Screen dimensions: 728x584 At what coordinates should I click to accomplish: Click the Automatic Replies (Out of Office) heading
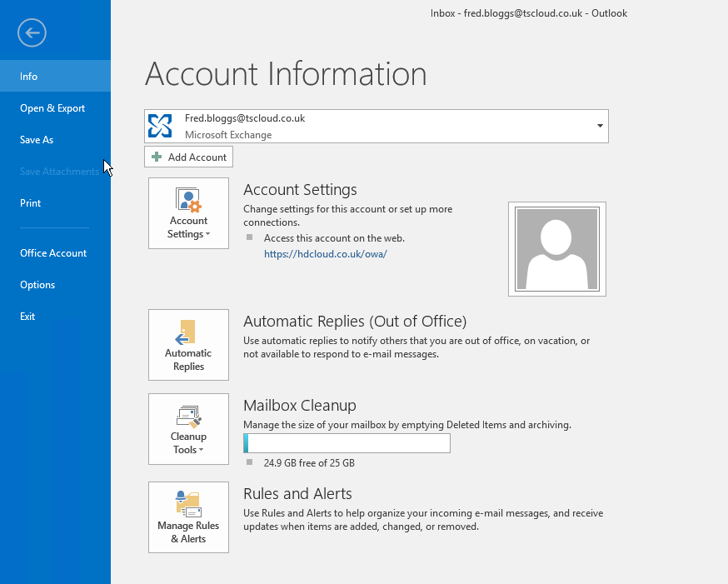tap(355, 322)
